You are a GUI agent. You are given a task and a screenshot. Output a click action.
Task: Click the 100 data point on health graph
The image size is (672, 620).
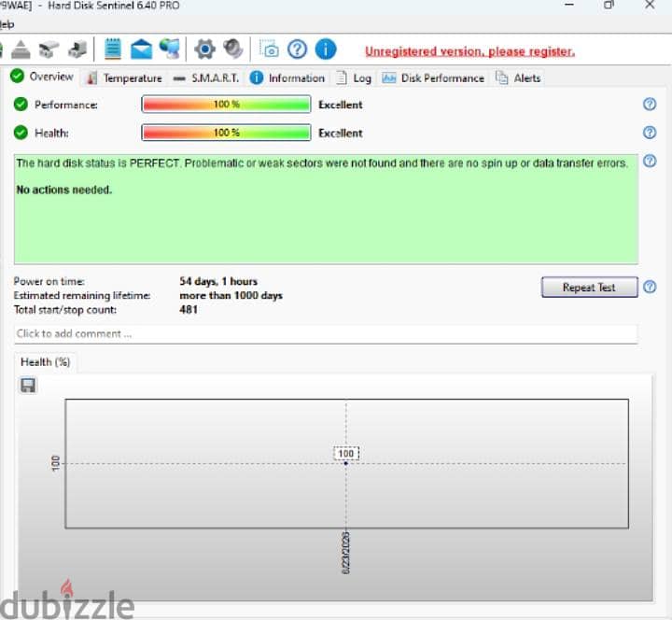(346, 463)
